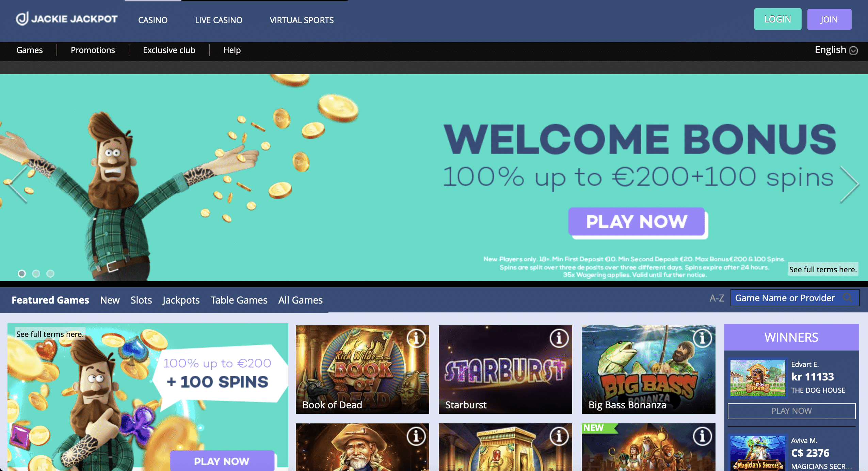868x471 pixels.
Task: Go to next banner slide arrow
Action: click(849, 184)
